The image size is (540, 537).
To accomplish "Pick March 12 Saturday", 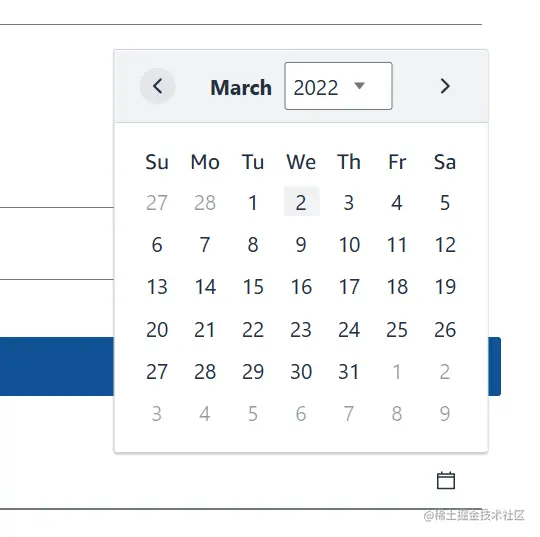I will pos(445,245).
